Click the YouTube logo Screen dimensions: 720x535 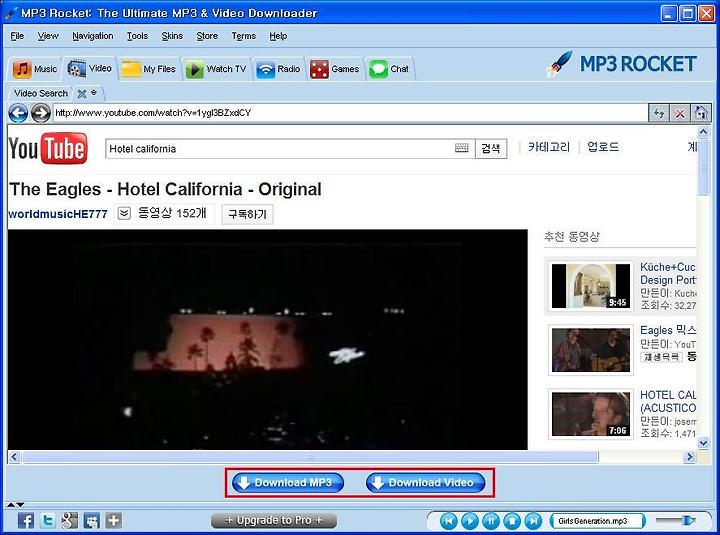coord(48,148)
